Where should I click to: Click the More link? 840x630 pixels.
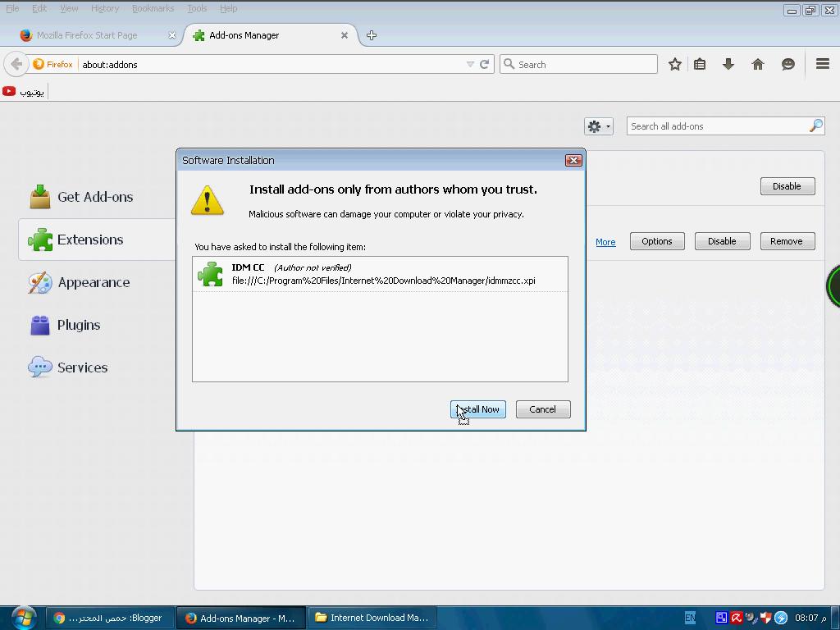pos(605,242)
